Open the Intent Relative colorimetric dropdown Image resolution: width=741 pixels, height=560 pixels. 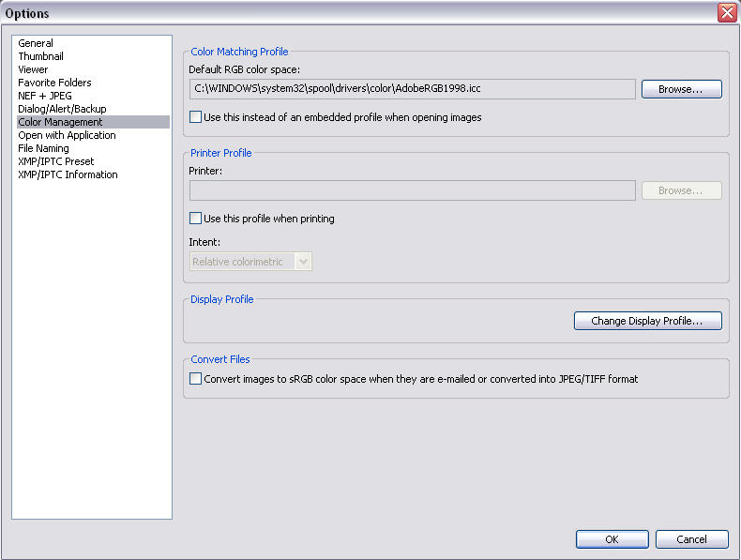250,262
